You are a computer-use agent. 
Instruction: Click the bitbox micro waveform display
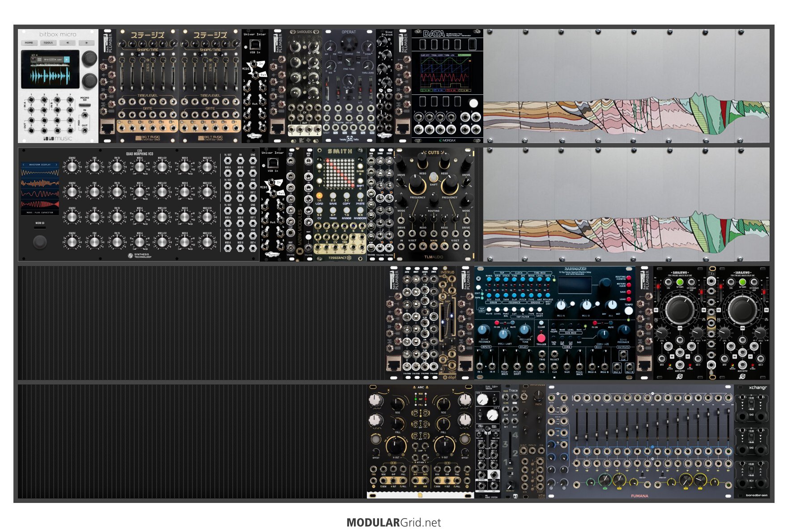(x=50, y=76)
